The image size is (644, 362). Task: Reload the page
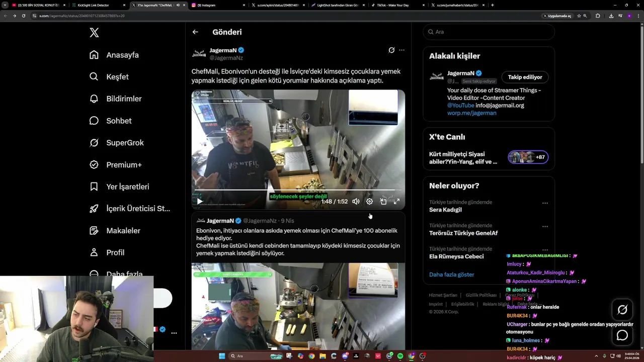(x=23, y=16)
